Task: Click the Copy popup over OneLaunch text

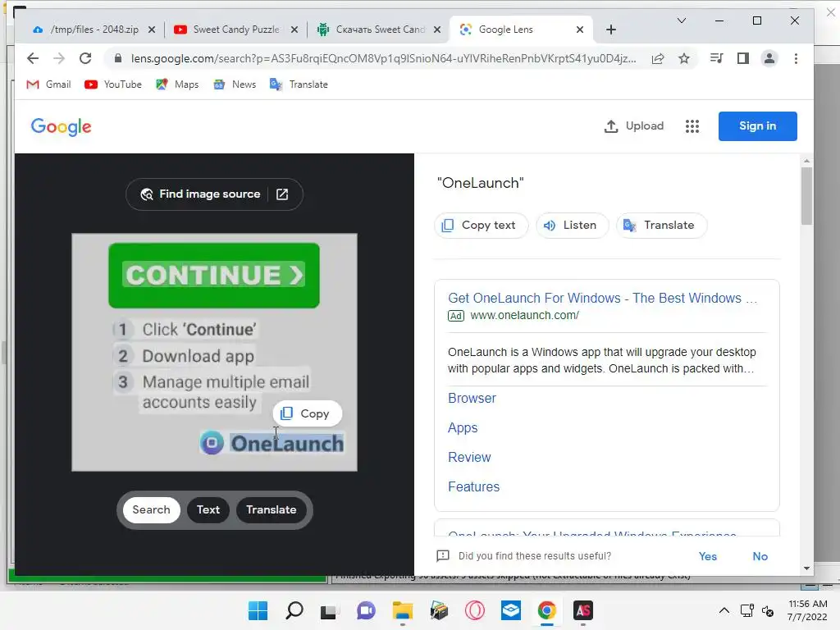Action: [307, 413]
